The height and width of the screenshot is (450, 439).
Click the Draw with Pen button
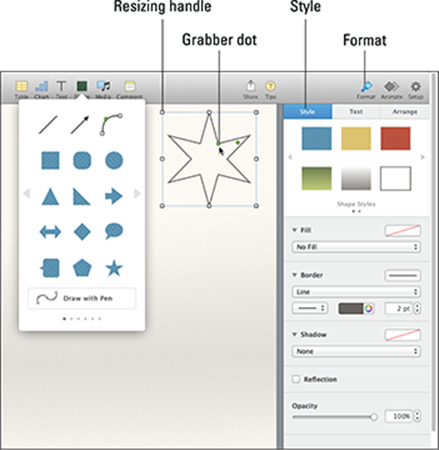pyautogui.click(x=82, y=298)
